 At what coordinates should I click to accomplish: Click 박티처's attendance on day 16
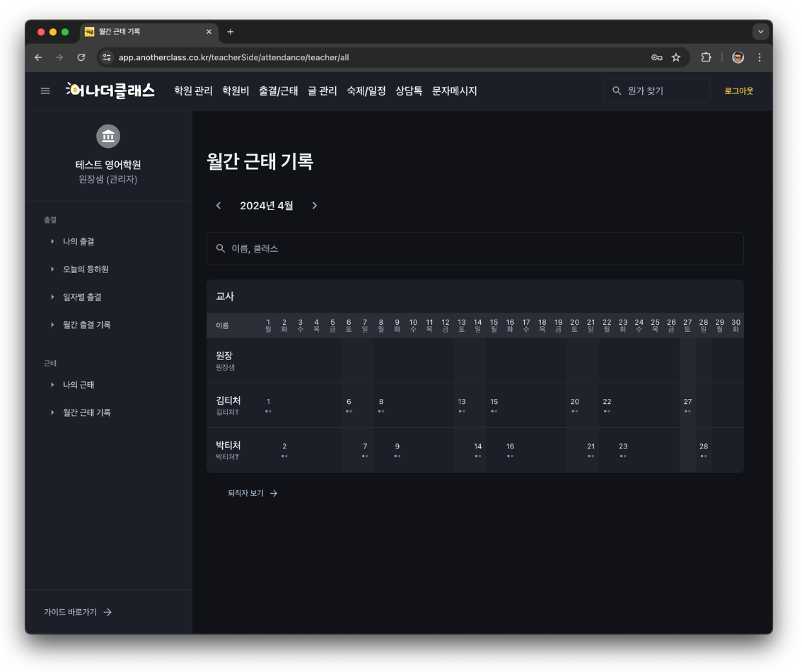[510, 450]
